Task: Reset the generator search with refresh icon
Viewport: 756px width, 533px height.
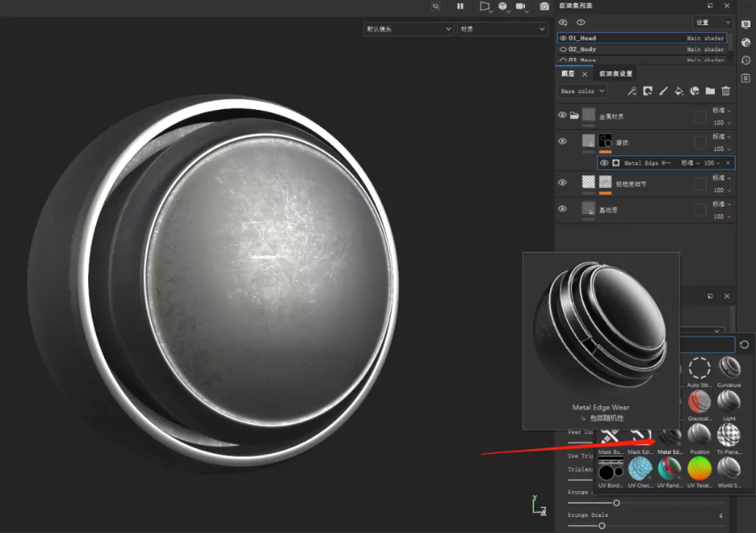Action: 744,345
